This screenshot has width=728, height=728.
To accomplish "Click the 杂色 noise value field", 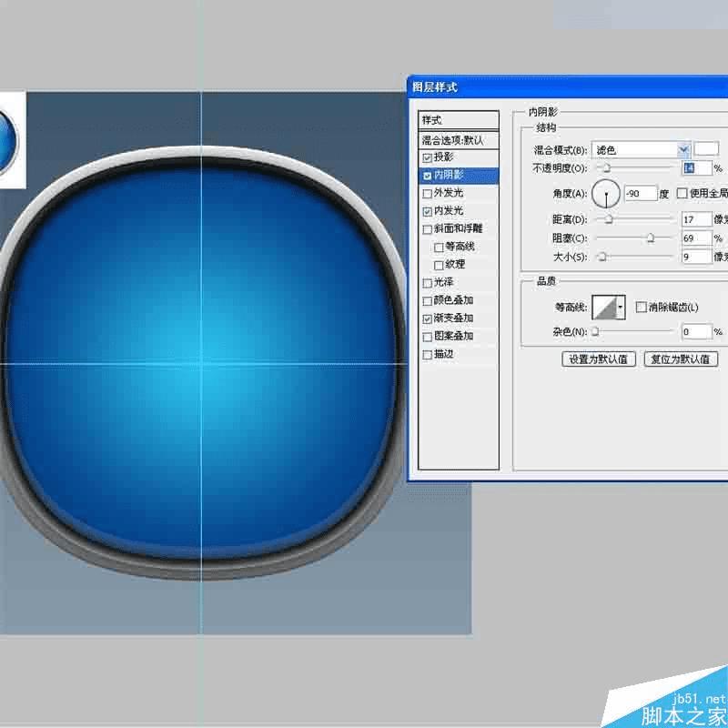I will coord(696,331).
